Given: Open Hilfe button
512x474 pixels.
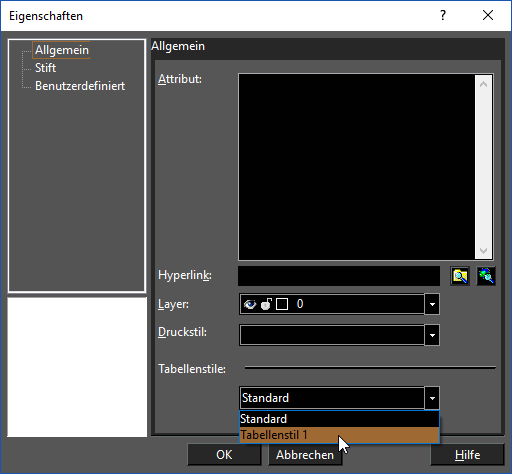Looking at the screenshot, I should pos(467,455).
